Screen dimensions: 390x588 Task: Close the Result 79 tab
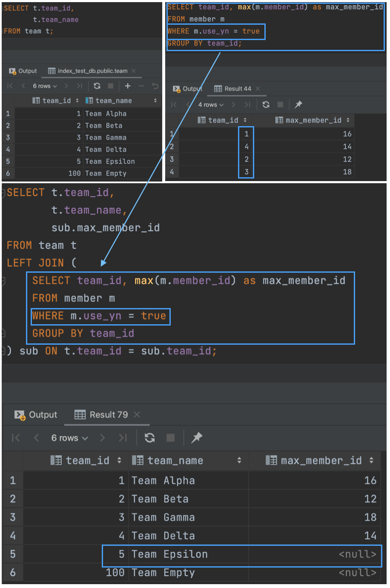click(x=137, y=415)
